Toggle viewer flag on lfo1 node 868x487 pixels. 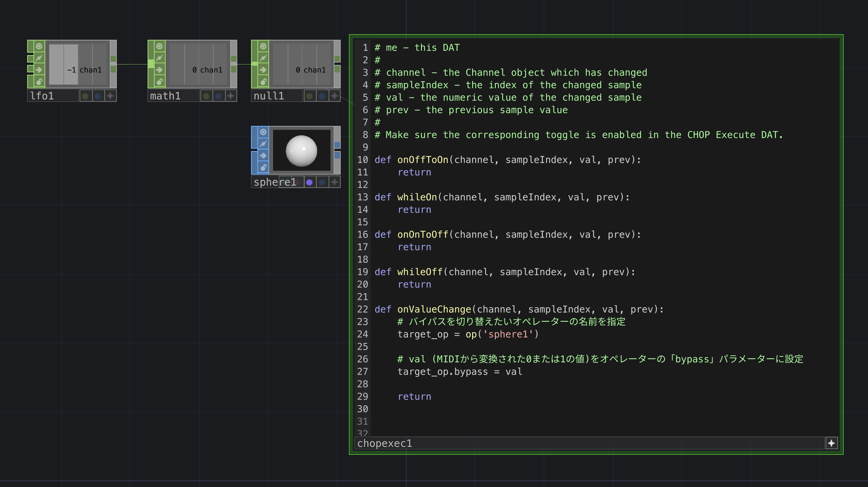click(39, 46)
